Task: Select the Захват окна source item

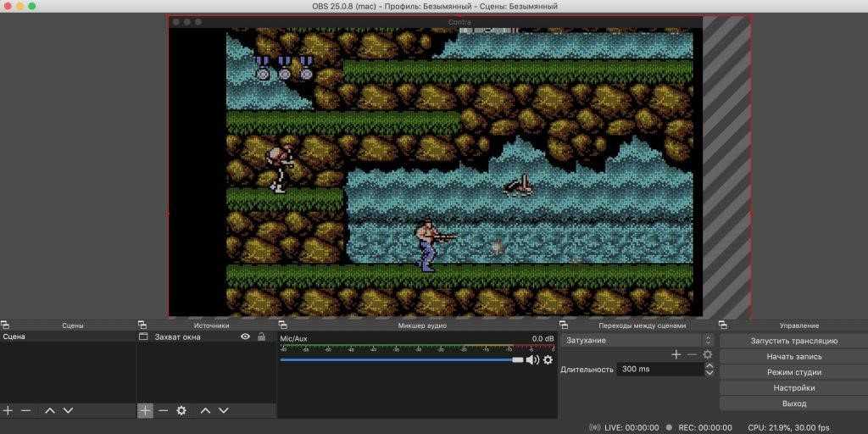Action: [x=177, y=337]
